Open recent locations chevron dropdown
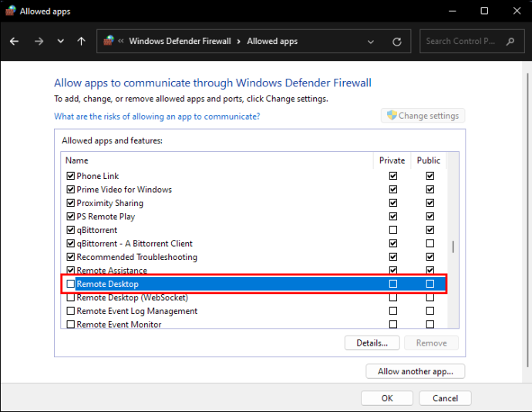Image resolution: width=532 pixels, height=412 pixels. (x=60, y=42)
